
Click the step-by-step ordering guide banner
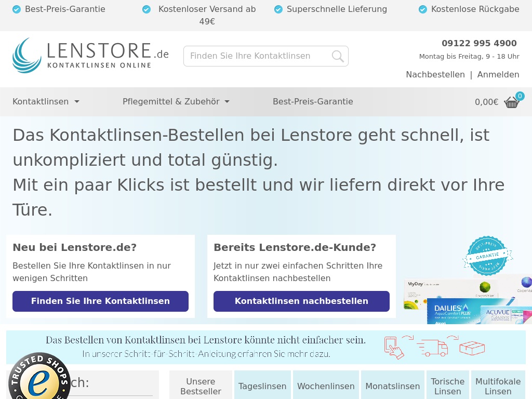265,347
